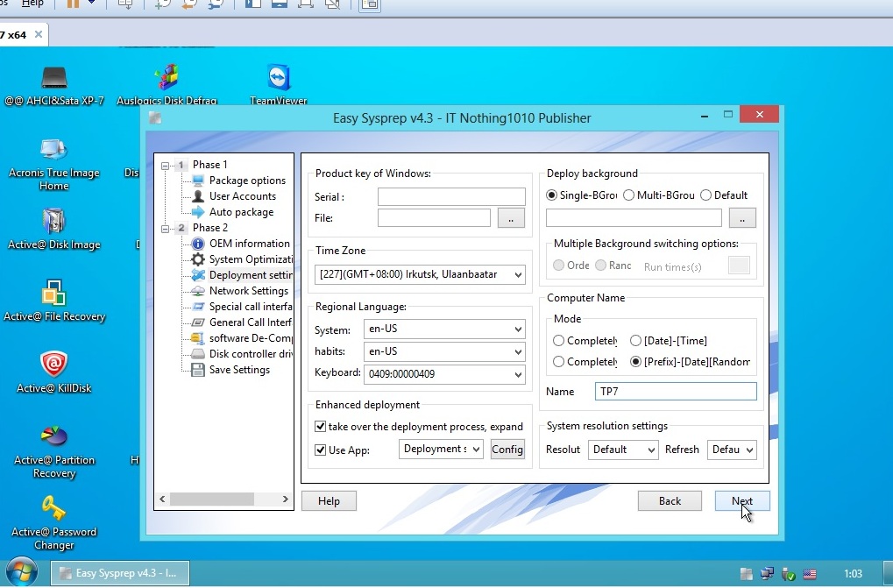Click the computer Name field
The height and width of the screenshot is (588, 893).
[676, 392]
